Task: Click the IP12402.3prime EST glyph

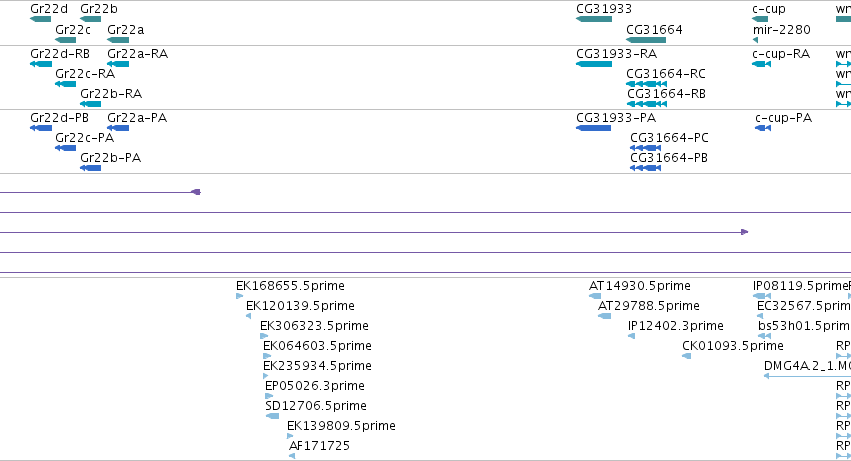Action: pos(632,336)
